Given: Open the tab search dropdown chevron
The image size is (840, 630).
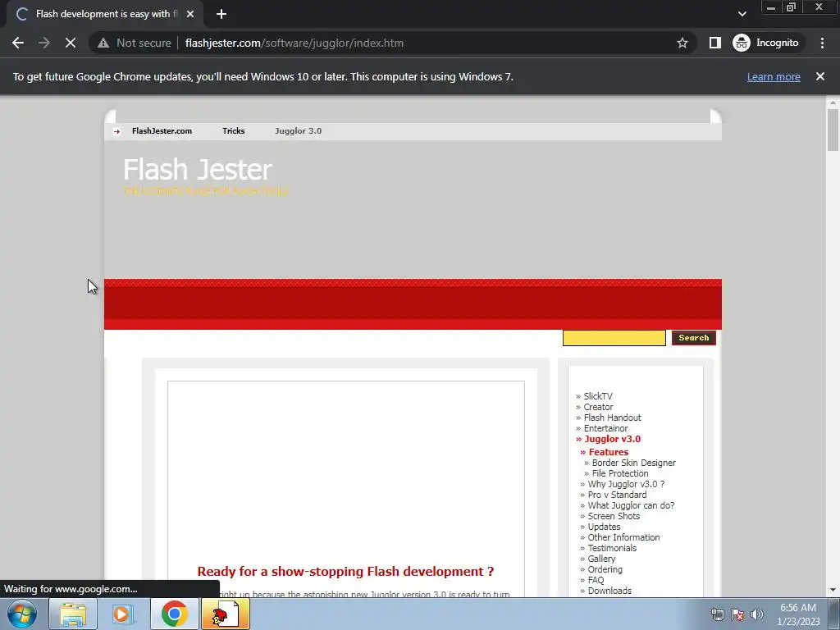Looking at the screenshot, I should (x=742, y=14).
